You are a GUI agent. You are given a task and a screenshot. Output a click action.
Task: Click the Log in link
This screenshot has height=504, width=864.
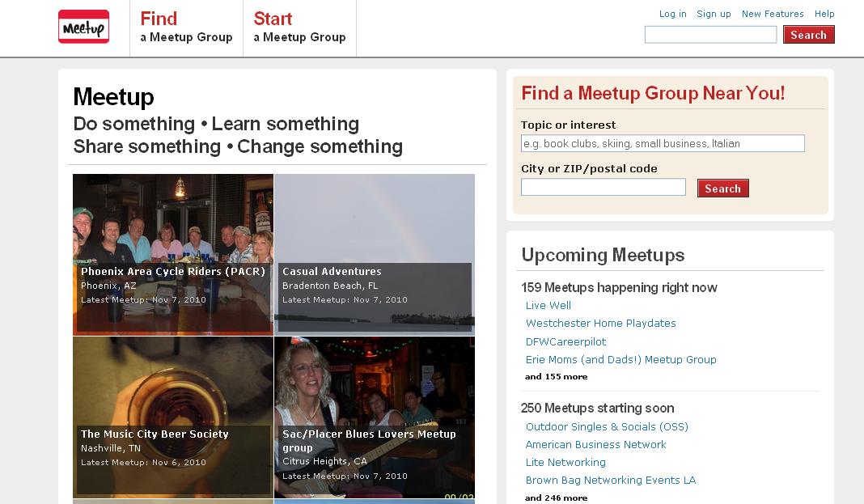673,14
